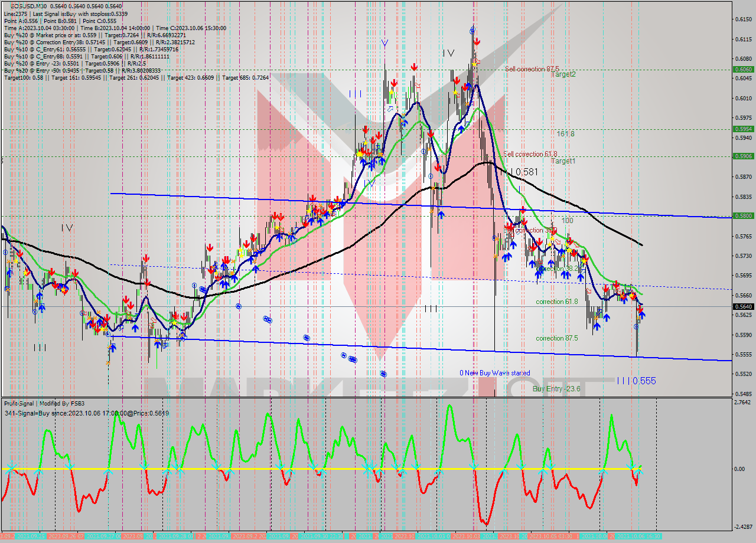Select the blue wave label V above the chart
Viewport: 756px width, 543px height.
[384, 42]
